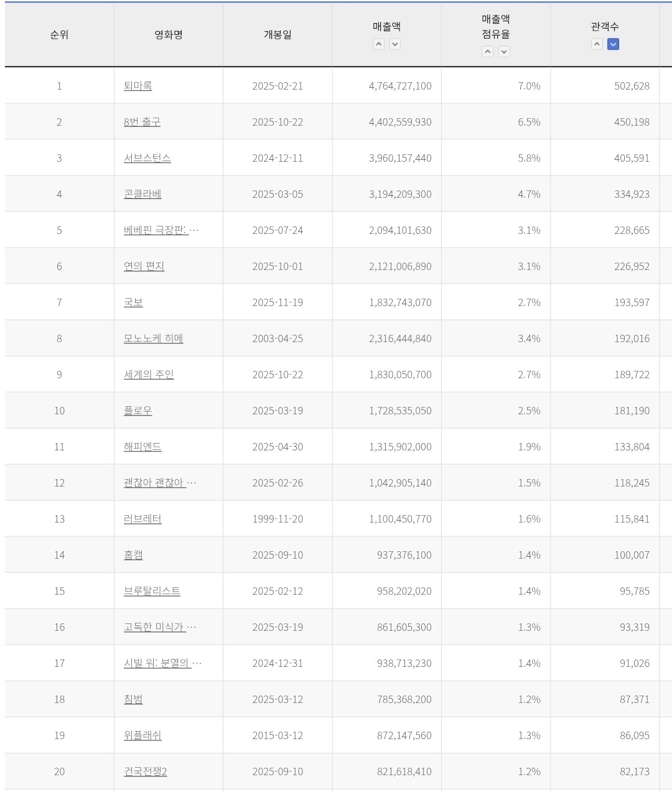Open the movie link 위플래쉬

[142, 735]
